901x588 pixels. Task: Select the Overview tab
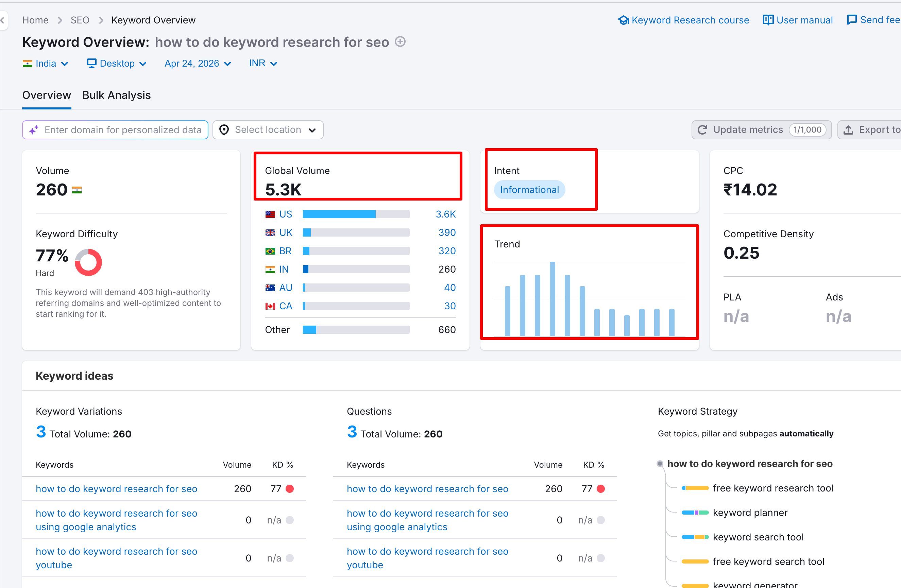click(x=47, y=95)
